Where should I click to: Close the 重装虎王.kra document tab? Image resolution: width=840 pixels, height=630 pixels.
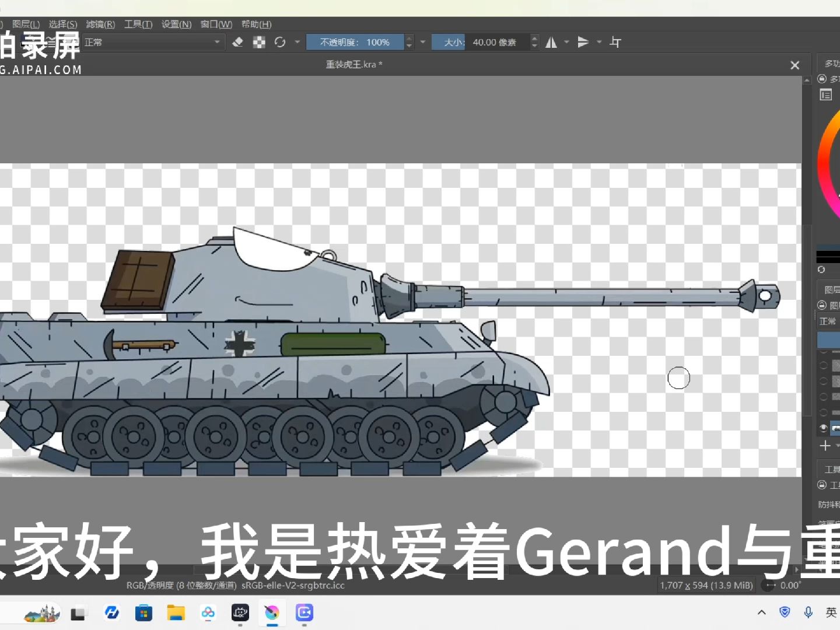pos(794,65)
